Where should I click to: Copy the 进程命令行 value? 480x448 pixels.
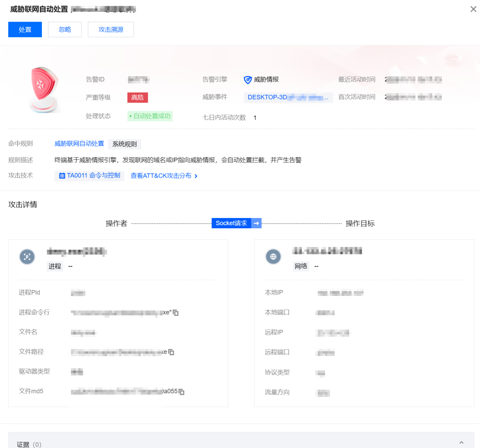pos(176,313)
